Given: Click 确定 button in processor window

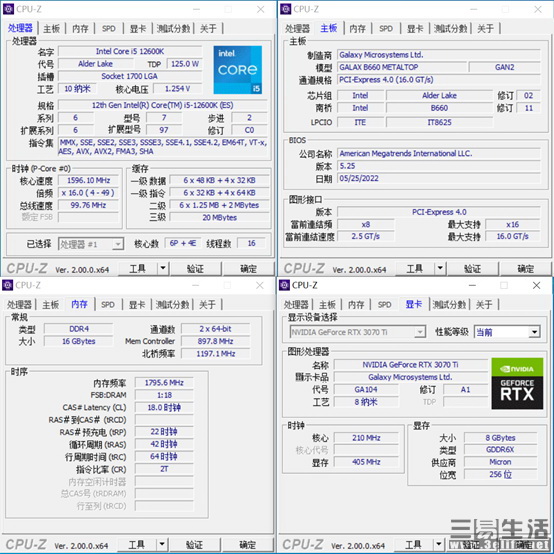Looking at the screenshot, I should tap(248, 269).
